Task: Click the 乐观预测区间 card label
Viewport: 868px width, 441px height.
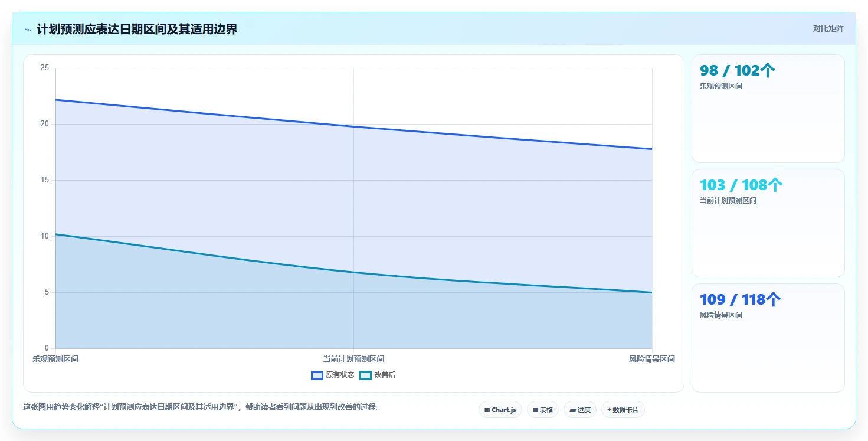Action: click(x=721, y=86)
